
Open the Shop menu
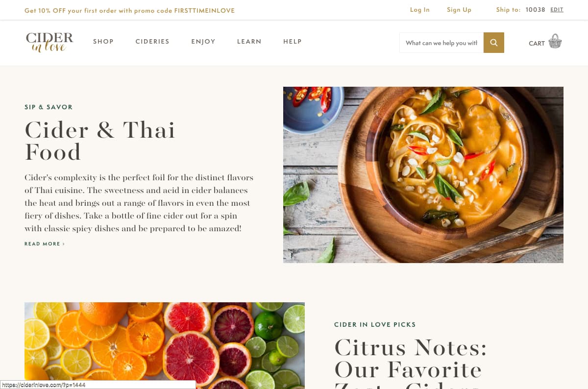click(x=103, y=42)
